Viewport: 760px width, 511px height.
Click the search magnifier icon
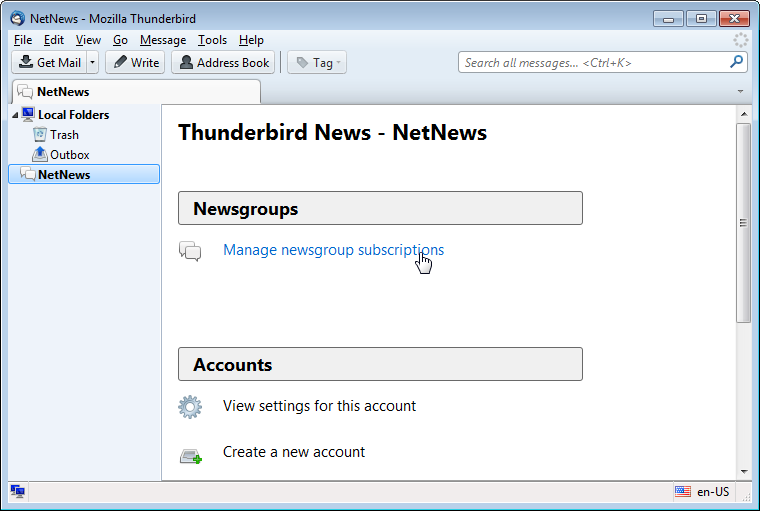tap(736, 62)
